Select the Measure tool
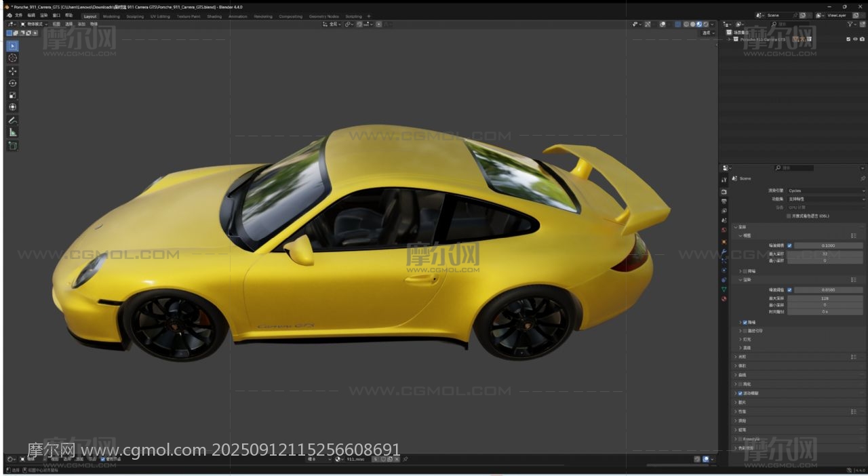 point(13,132)
